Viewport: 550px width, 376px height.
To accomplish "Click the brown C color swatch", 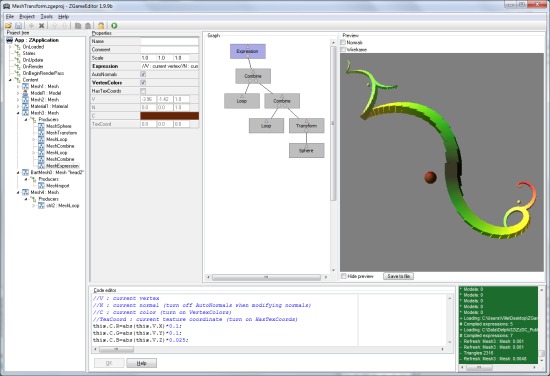I will tap(169, 116).
